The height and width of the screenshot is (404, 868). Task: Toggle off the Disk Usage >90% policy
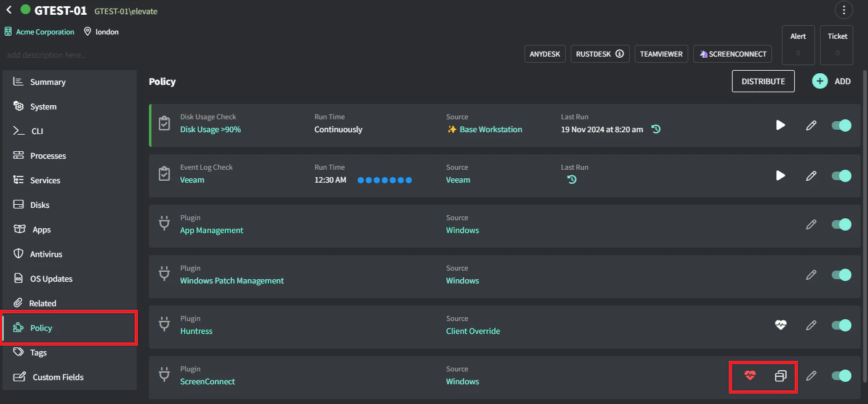click(x=842, y=125)
